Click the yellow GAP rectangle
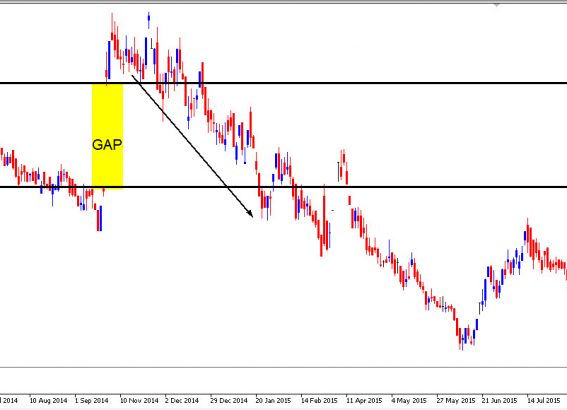This screenshot has width=567, height=410. pos(107,136)
